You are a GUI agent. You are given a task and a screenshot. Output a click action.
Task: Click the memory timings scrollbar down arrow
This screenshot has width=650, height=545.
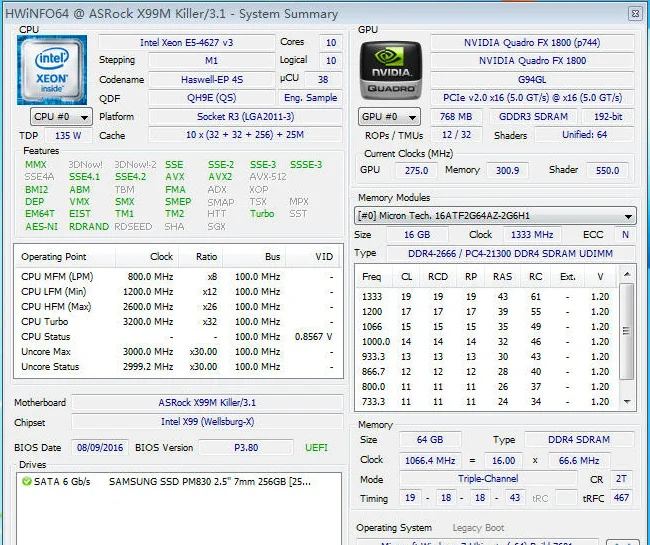pos(627,401)
